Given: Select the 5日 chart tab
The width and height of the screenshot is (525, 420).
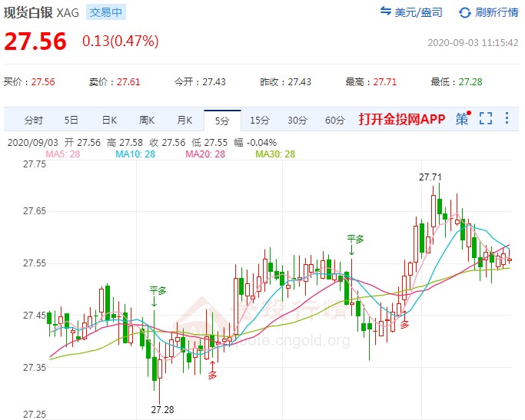Looking at the screenshot, I should pos(71,120).
